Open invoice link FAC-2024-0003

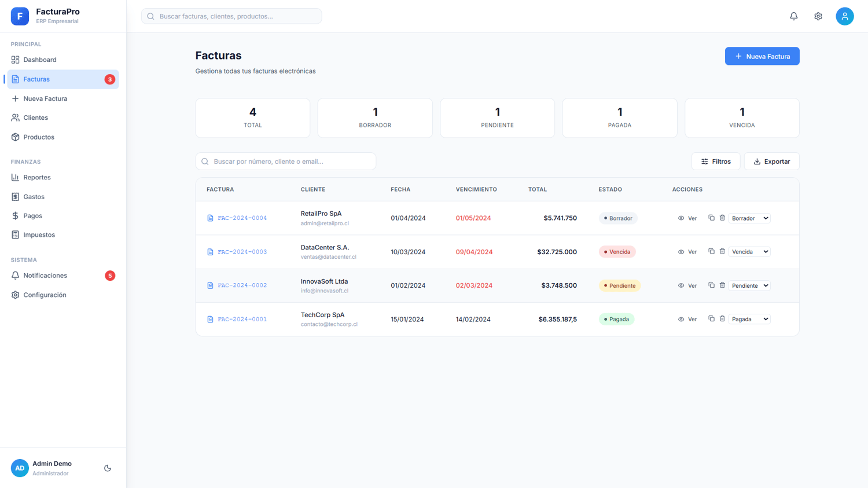pos(242,252)
